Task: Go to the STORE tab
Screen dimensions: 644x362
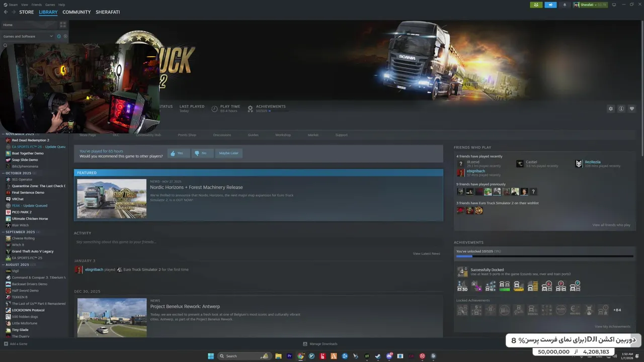Action: click(27, 12)
